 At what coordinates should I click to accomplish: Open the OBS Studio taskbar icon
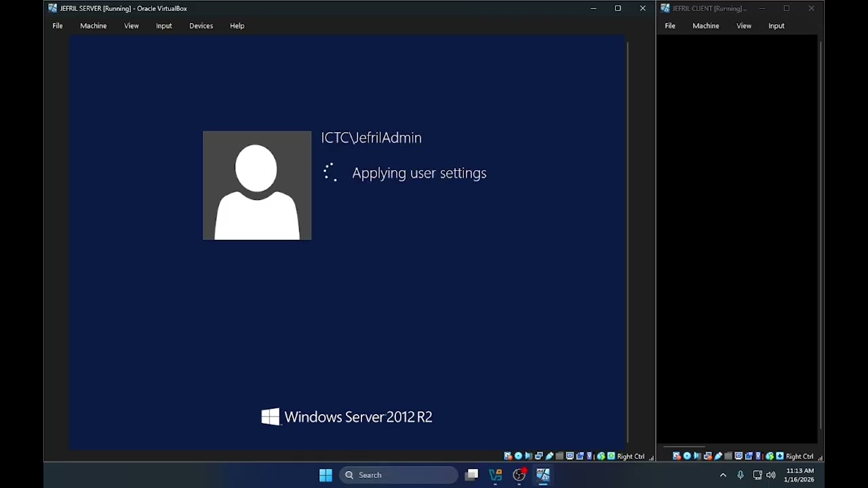519,475
